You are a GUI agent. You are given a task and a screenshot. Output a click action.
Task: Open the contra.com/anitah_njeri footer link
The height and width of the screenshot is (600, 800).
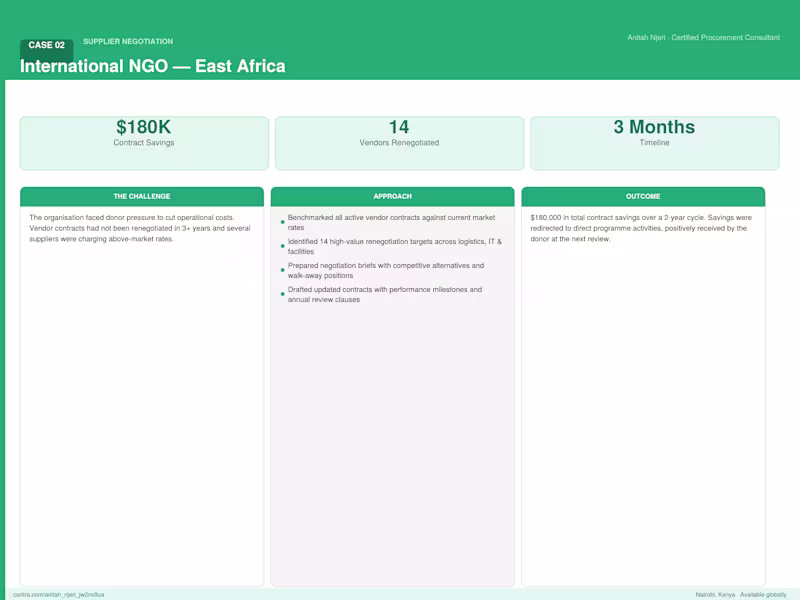coord(59,594)
